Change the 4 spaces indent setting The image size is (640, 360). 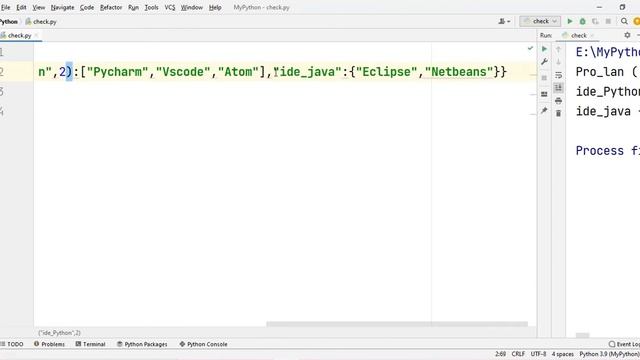click(562, 354)
